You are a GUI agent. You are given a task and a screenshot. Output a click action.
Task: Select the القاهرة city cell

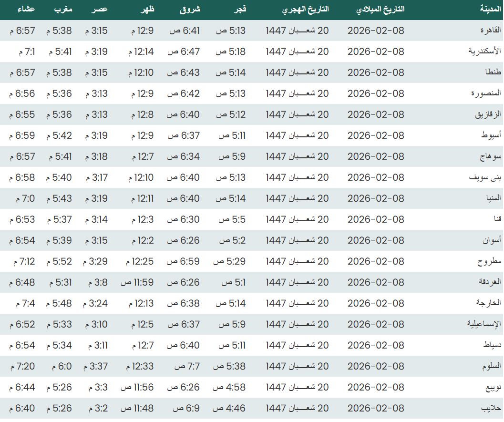pos(491,30)
